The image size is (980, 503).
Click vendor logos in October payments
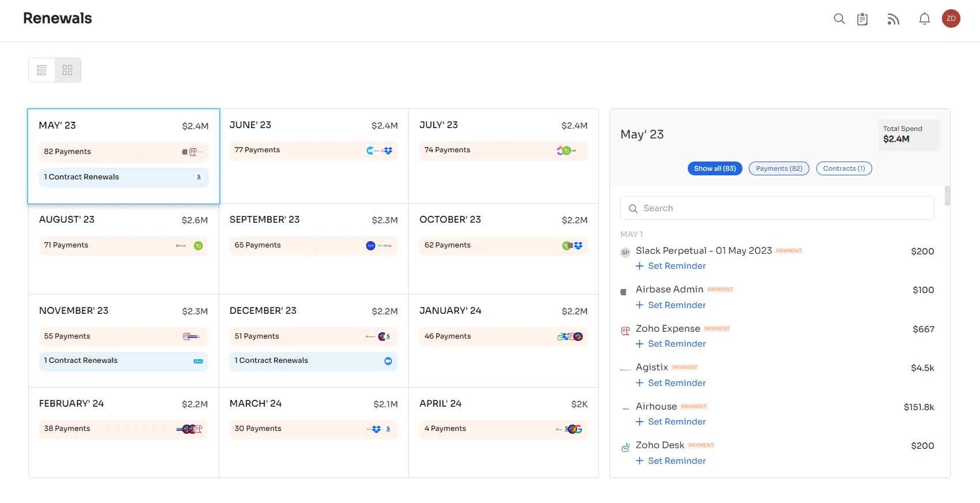572,246
